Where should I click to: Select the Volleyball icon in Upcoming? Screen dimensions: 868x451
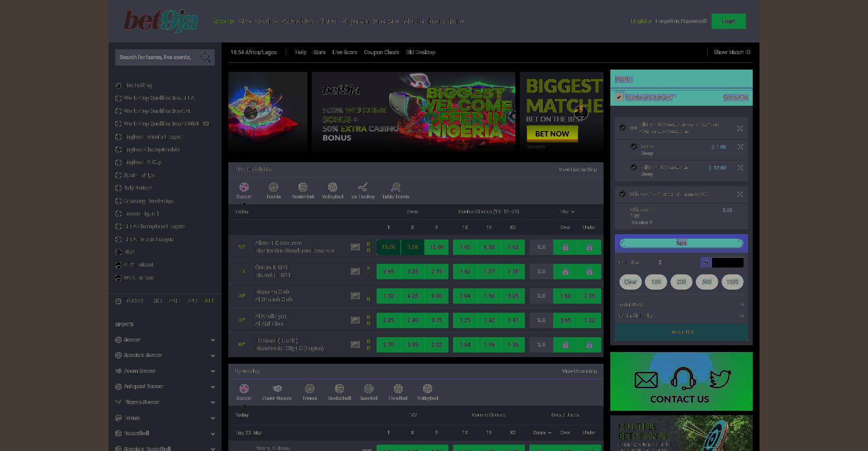coord(428,389)
